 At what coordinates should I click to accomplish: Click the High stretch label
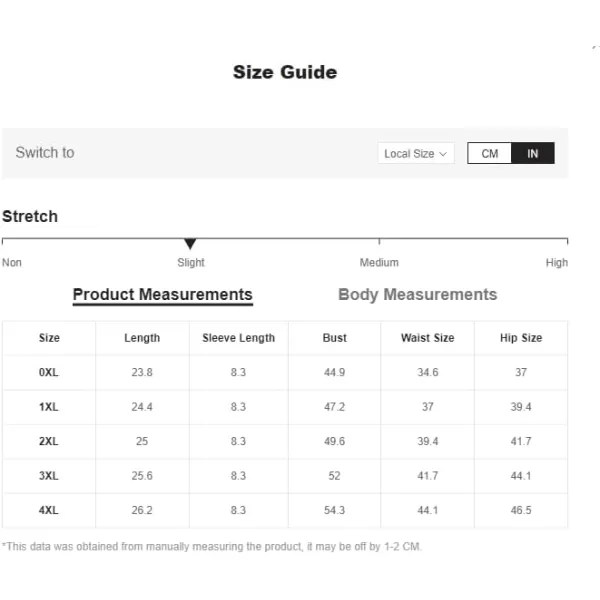pos(557,262)
